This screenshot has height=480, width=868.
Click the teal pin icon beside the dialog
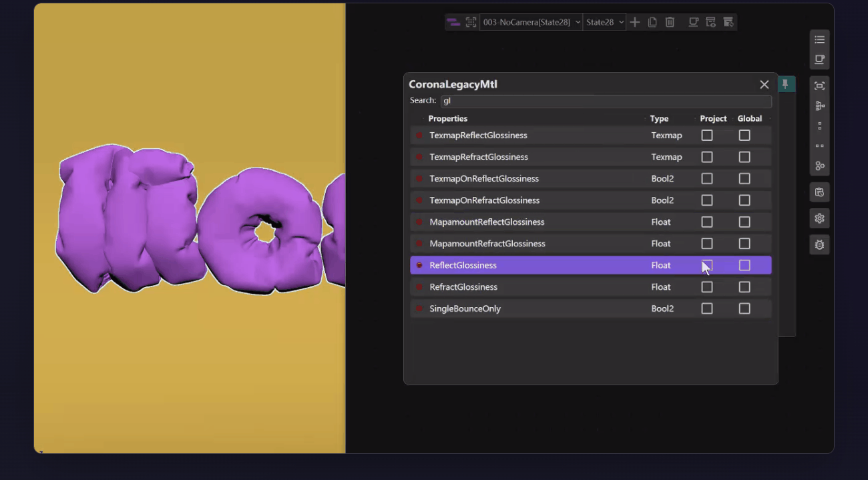click(785, 84)
